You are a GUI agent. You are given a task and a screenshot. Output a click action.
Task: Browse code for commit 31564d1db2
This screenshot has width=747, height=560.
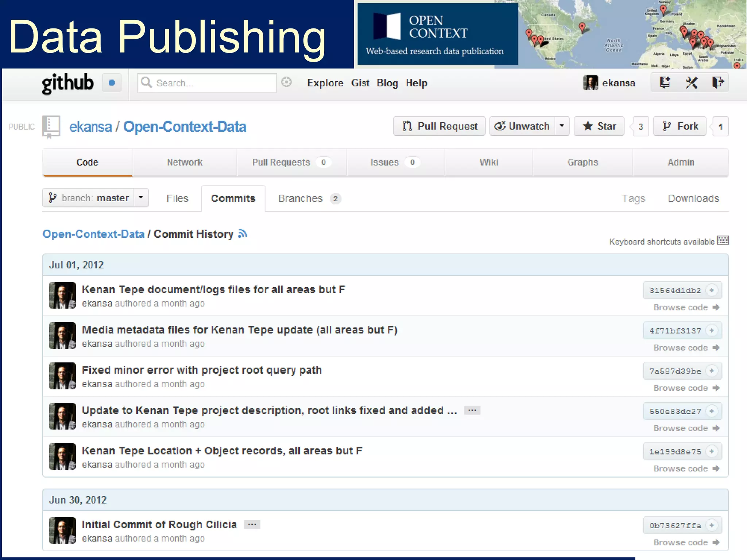(x=686, y=307)
